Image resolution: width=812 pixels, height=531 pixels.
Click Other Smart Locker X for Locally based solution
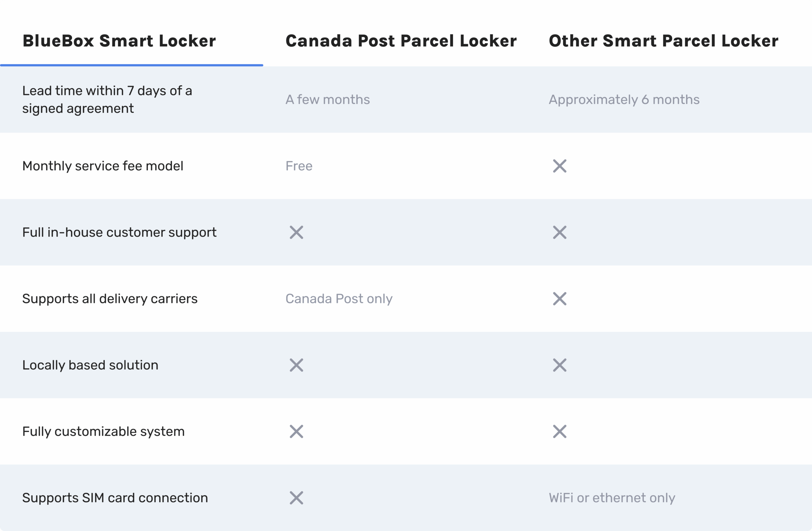click(x=560, y=365)
